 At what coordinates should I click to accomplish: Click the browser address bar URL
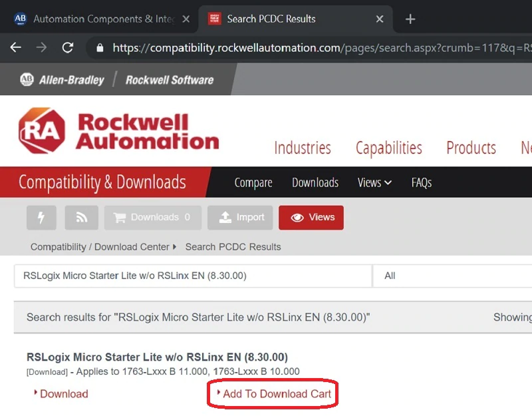point(322,48)
